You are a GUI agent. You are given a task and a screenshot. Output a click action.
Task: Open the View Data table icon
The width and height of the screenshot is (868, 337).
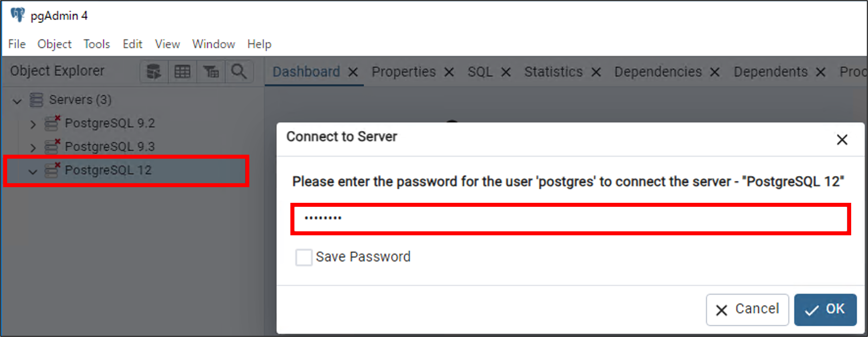click(182, 72)
